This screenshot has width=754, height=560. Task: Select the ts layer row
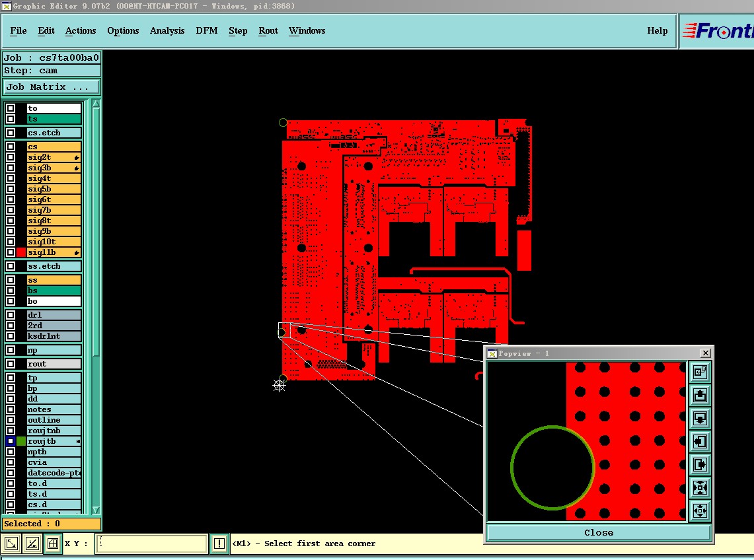click(x=54, y=119)
